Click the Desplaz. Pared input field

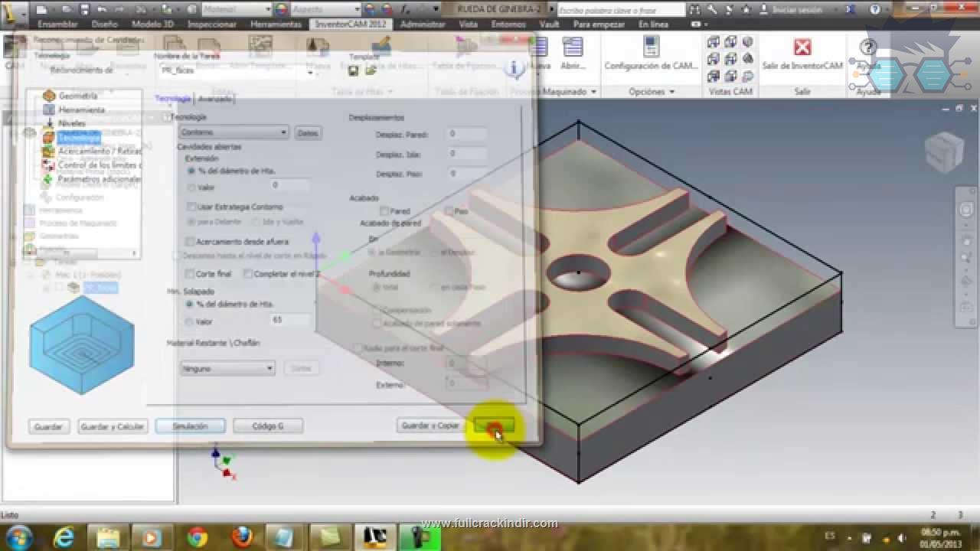pyautogui.click(x=467, y=134)
